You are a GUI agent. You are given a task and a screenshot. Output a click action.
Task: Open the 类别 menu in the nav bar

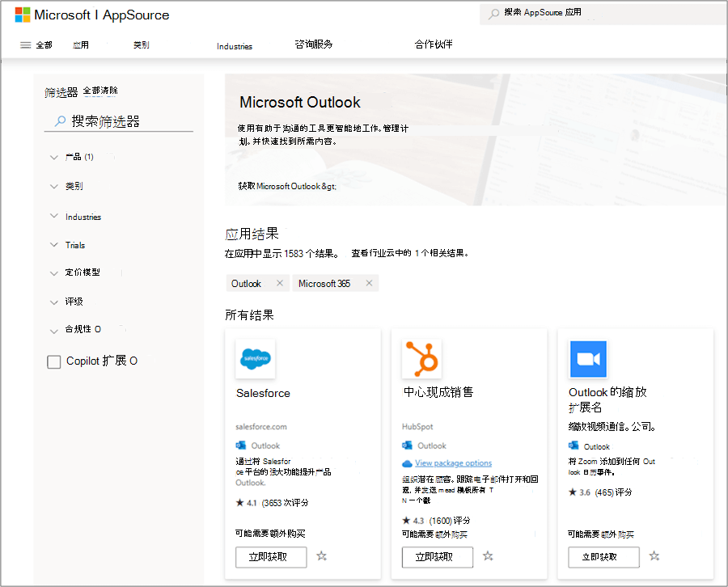pyautogui.click(x=141, y=45)
